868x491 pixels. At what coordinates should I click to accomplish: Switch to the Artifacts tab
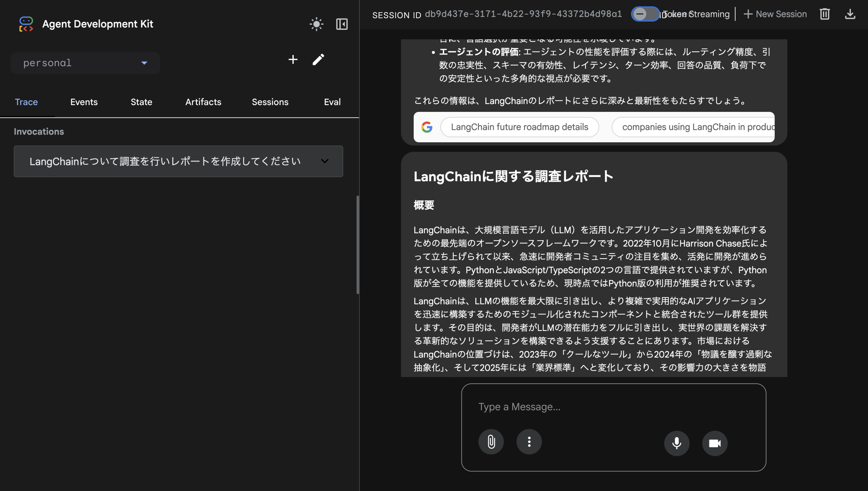203,102
